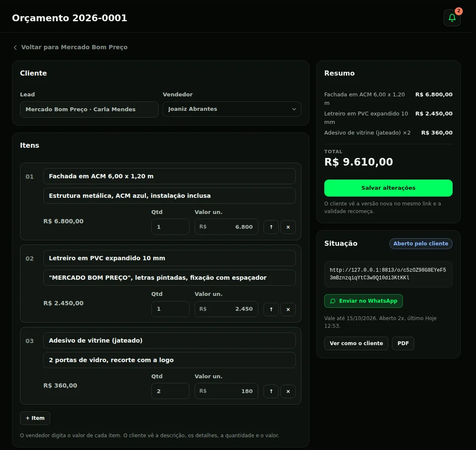Click the Aberto pelo cliente status badge
The image size is (476, 450).
click(420, 244)
